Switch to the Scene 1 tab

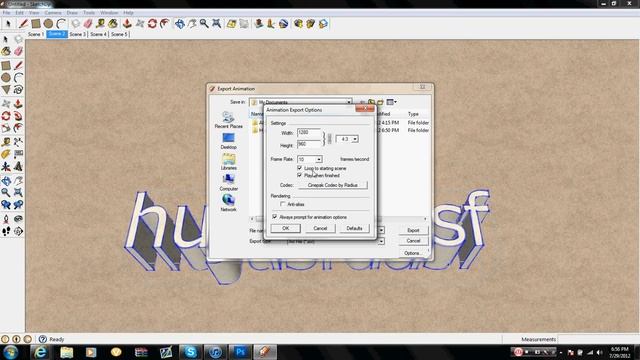coord(36,34)
